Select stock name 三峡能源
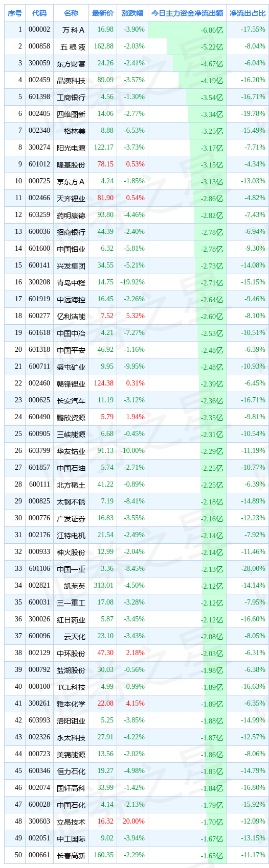269x868 pixels. coord(71,435)
